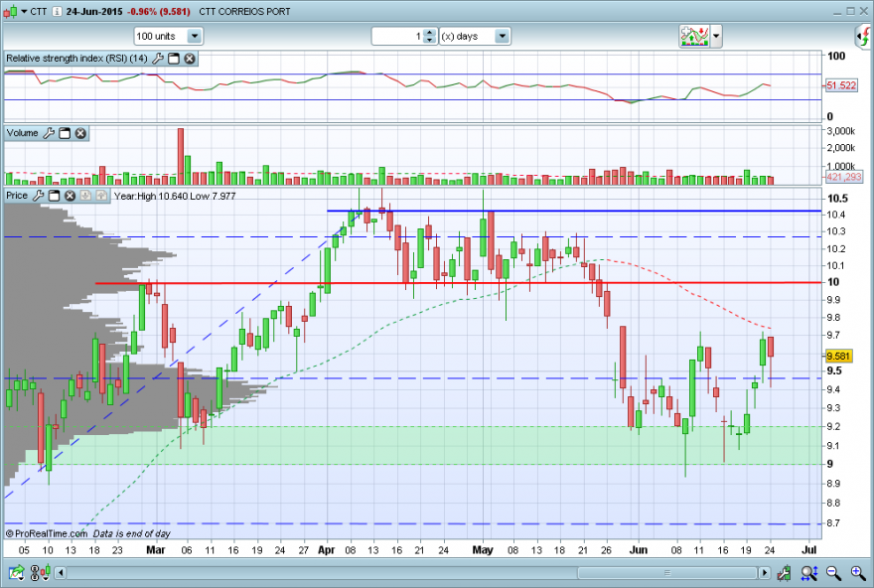Screen dimensions: 874x588
Task: Click the Price panel label
Action: click(x=17, y=196)
